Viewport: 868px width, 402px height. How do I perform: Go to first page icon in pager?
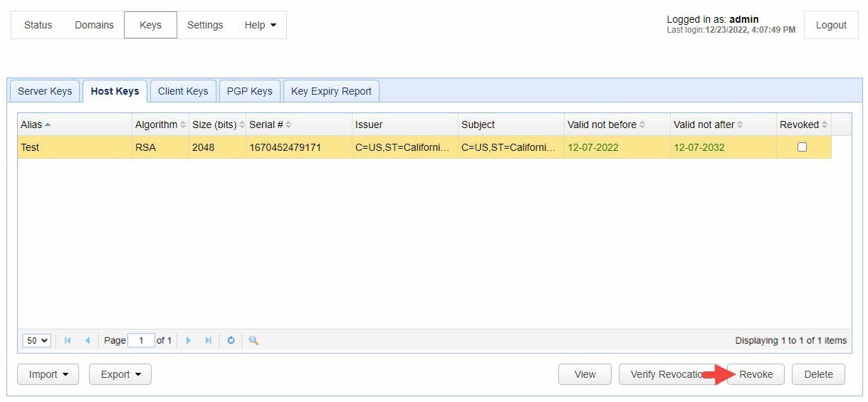click(x=68, y=341)
